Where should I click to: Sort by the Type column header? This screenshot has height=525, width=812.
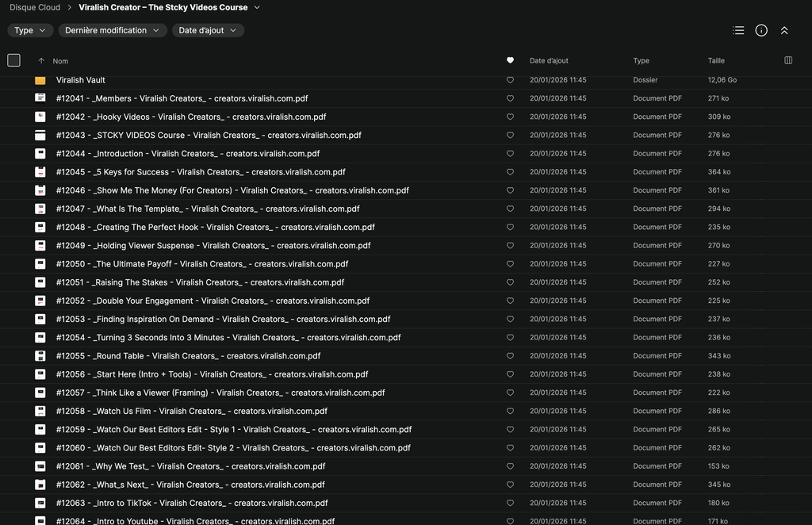click(x=641, y=60)
